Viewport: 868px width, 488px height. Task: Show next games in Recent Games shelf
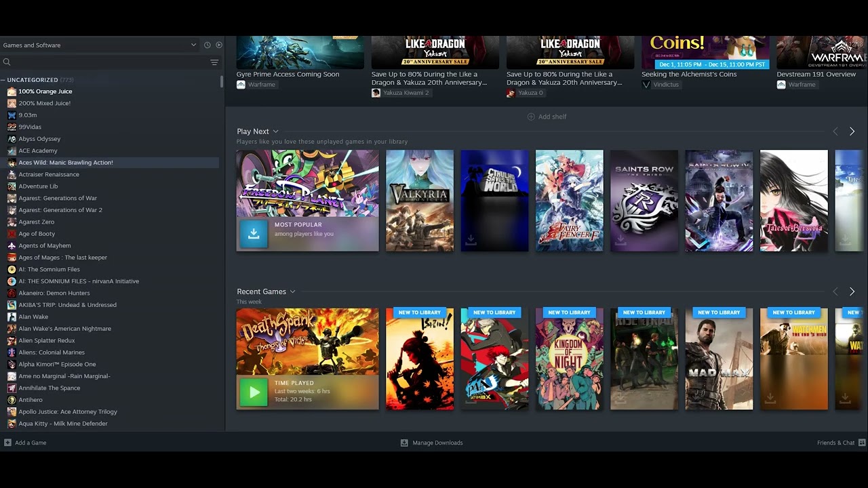[x=852, y=291]
